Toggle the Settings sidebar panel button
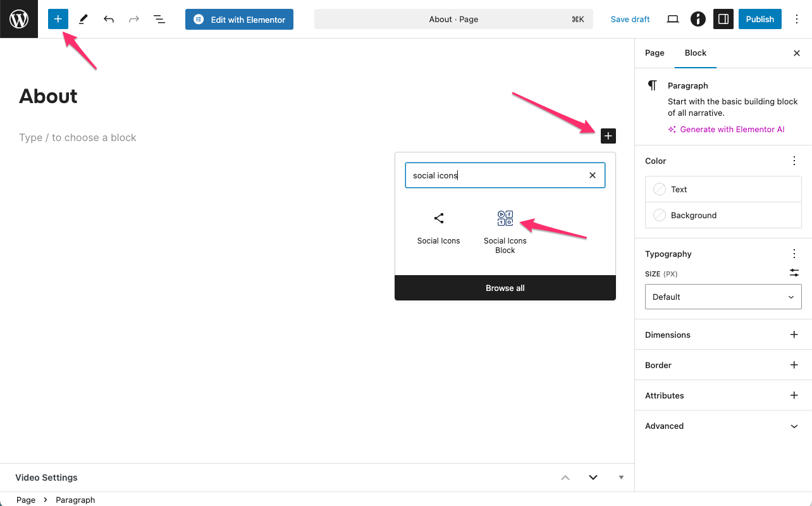812x506 pixels. click(x=723, y=19)
